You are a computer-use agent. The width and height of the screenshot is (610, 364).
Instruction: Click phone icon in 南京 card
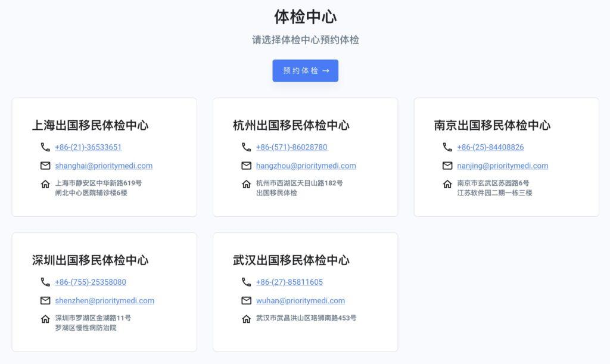447,147
